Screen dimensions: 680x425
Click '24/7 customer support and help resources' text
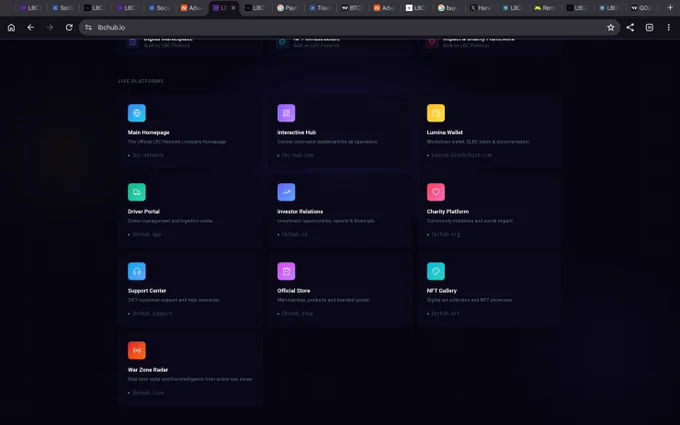pyautogui.click(x=173, y=300)
